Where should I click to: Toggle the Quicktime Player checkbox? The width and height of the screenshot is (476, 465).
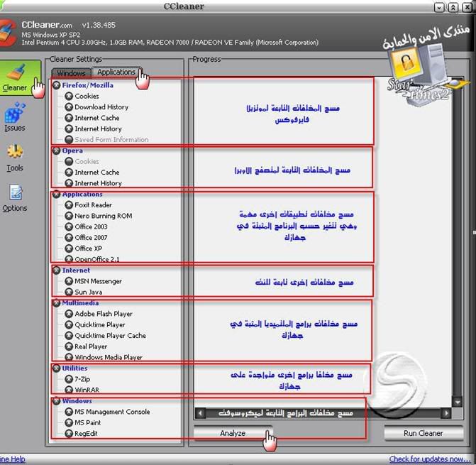click(69, 324)
